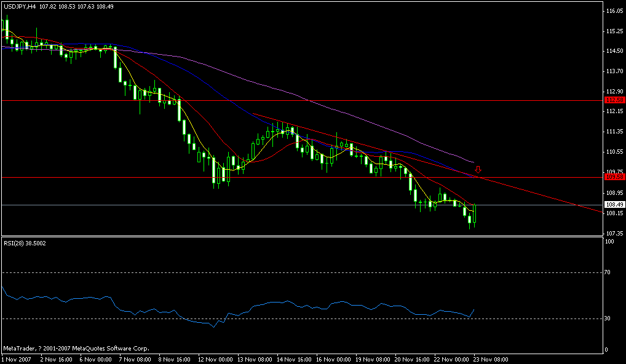Click the RSI(28) 38.5002 indicator label
This screenshot has width=626, height=364.
25,243
